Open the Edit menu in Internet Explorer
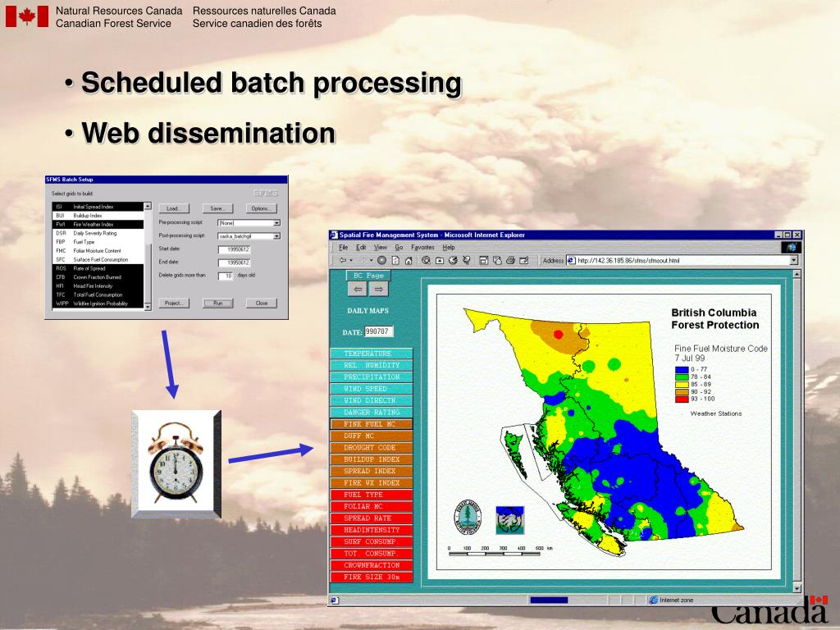 point(361,248)
